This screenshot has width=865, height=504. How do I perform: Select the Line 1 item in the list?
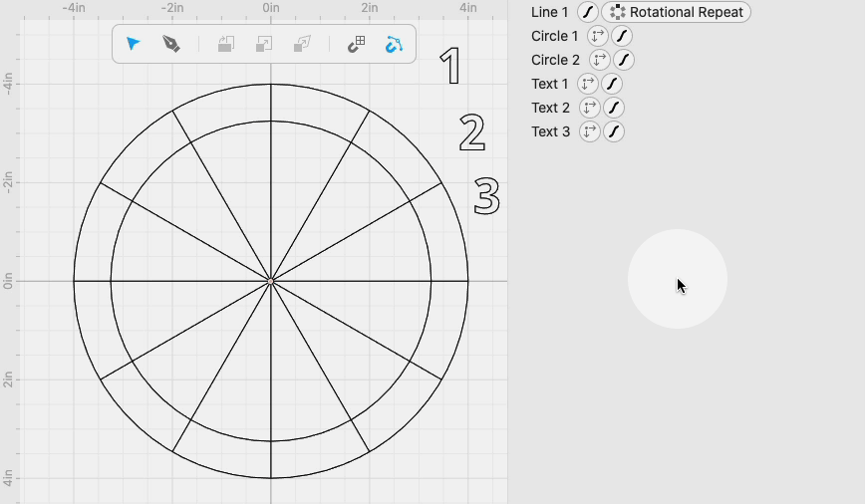pyautogui.click(x=549, y=12)
